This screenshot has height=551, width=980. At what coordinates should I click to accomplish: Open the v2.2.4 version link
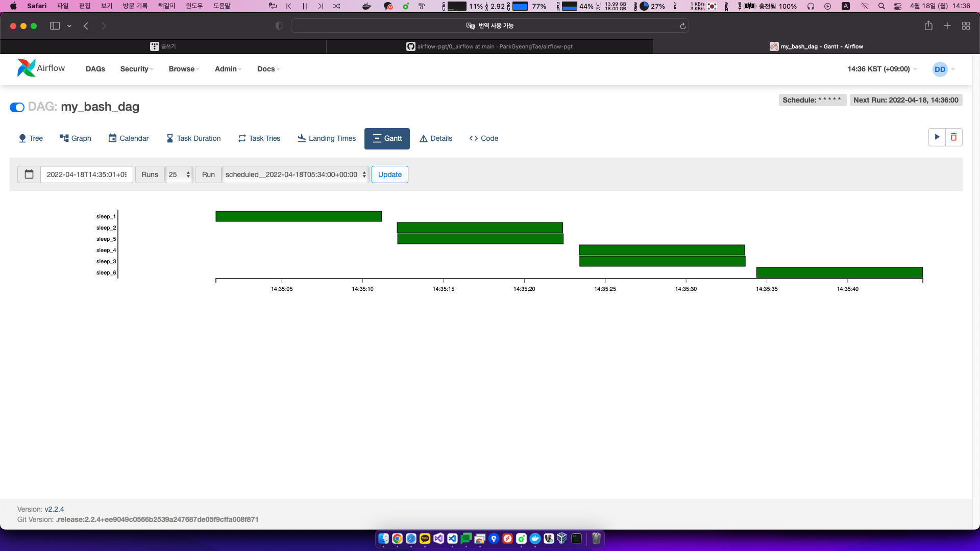pyautogui.click(x=54, y=509)
